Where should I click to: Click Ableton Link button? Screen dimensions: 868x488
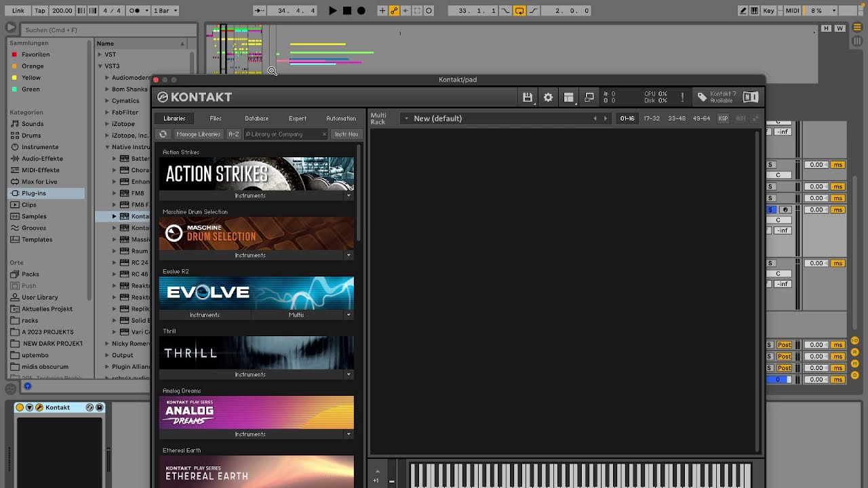[18, 11]
